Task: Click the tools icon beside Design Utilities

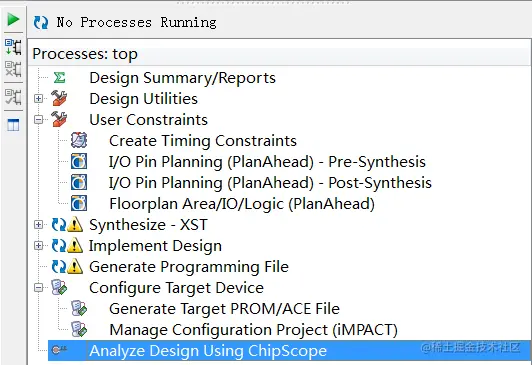Action: pos(59,98)
